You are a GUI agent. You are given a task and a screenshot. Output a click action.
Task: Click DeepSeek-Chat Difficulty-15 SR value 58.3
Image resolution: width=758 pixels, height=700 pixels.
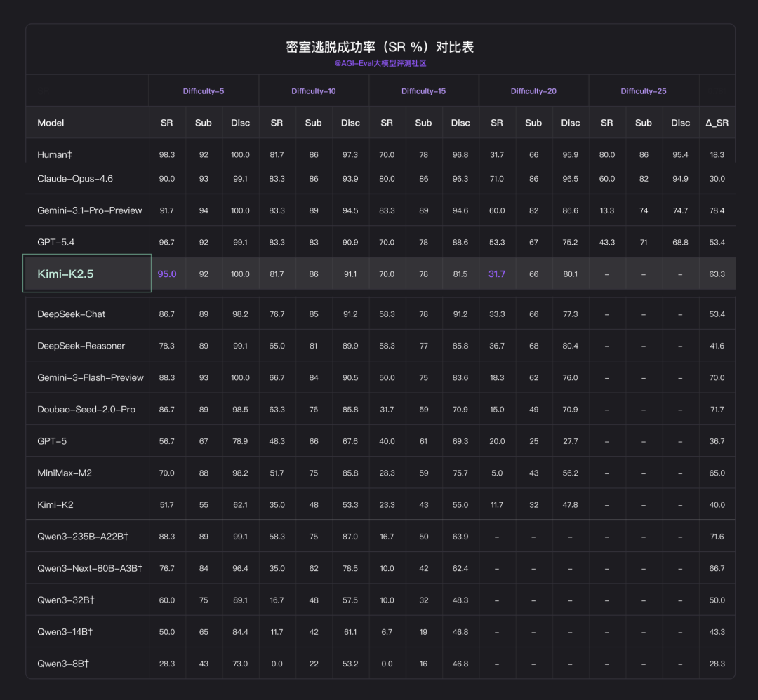tap(387, 314)
